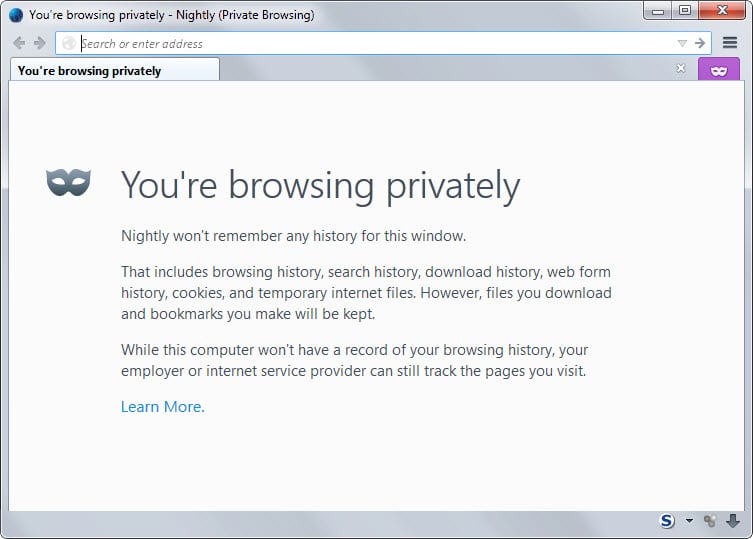
Task: Expand the dropdown arrow beside S icon
Action: [x=689, y=521]
